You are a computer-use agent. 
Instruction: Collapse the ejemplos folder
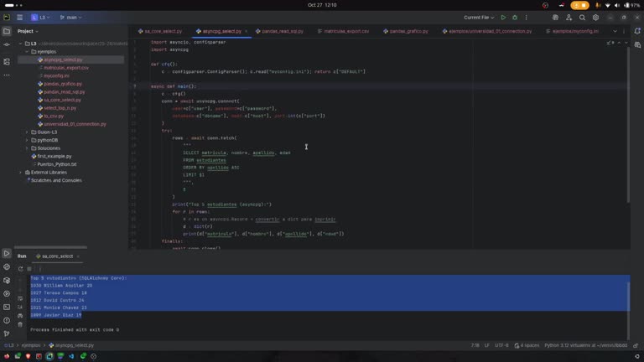pyautogui.click(x=27, y=52)
